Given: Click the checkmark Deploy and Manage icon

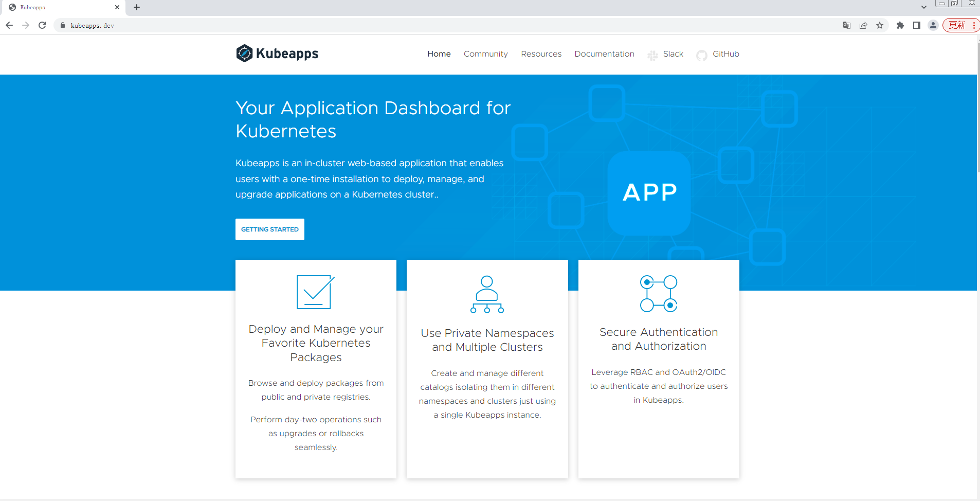Looking at the screenshot, I should 316,292.
